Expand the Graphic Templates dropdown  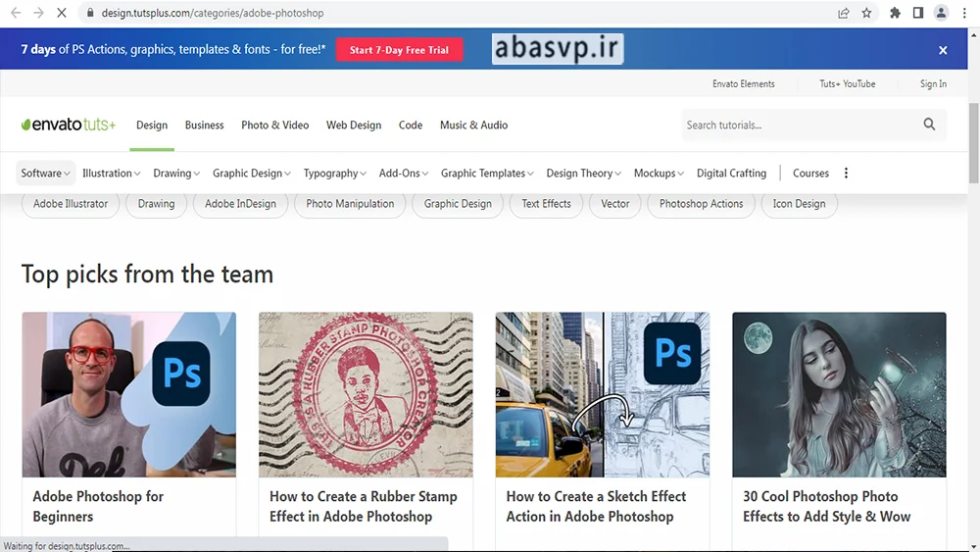point(487,174)
